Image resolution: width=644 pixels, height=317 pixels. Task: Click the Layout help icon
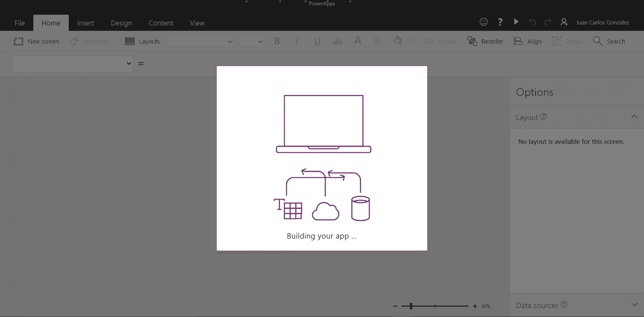click(x=544, y=116)
